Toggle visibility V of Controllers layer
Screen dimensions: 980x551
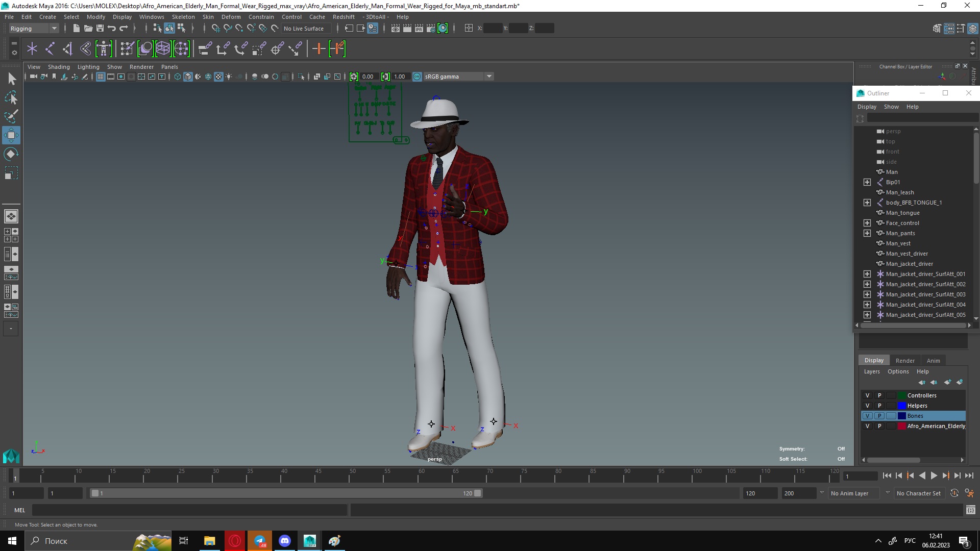pos(867,395)
